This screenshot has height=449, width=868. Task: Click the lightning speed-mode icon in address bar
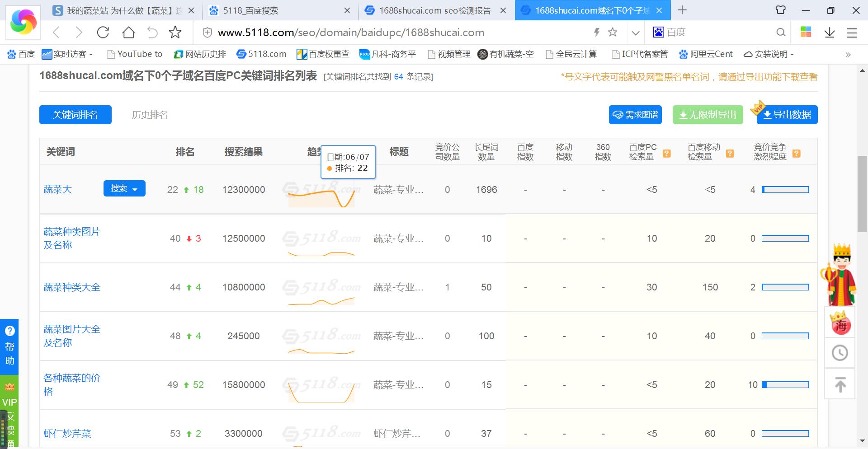pyautogui.click(x=597, y=32)
